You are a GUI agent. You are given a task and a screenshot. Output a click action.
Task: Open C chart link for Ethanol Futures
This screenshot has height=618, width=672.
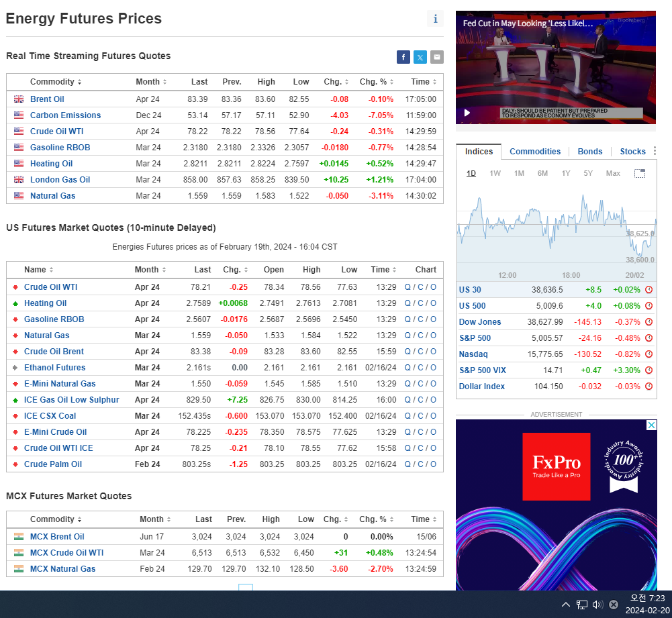pos(420,368)
